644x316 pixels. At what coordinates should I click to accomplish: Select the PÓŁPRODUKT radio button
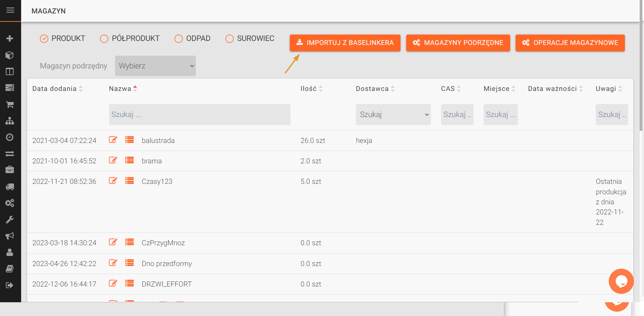pyautogui.click(x=104, y=39)
